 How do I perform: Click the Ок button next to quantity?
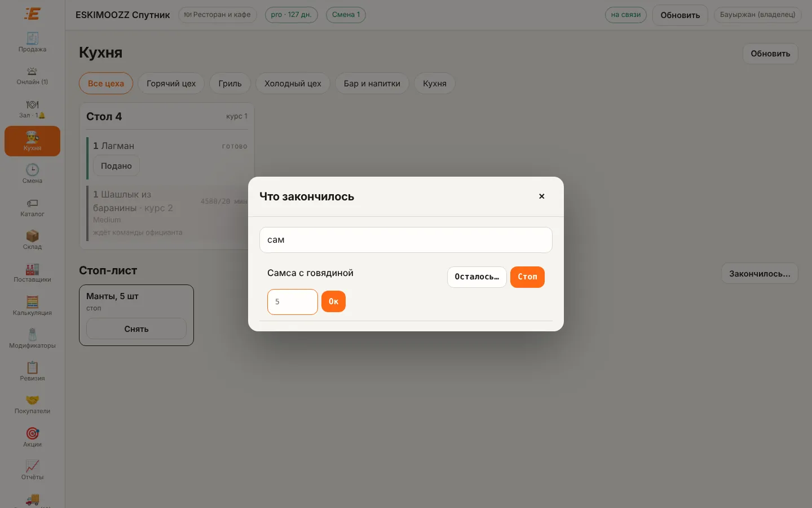(333, 301)
